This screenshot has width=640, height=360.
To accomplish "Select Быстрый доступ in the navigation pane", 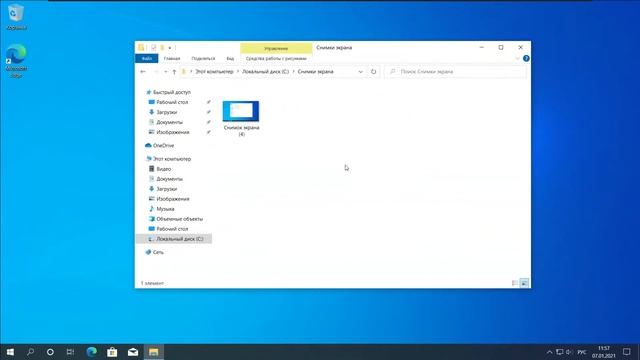I will [x=171, y=92].
